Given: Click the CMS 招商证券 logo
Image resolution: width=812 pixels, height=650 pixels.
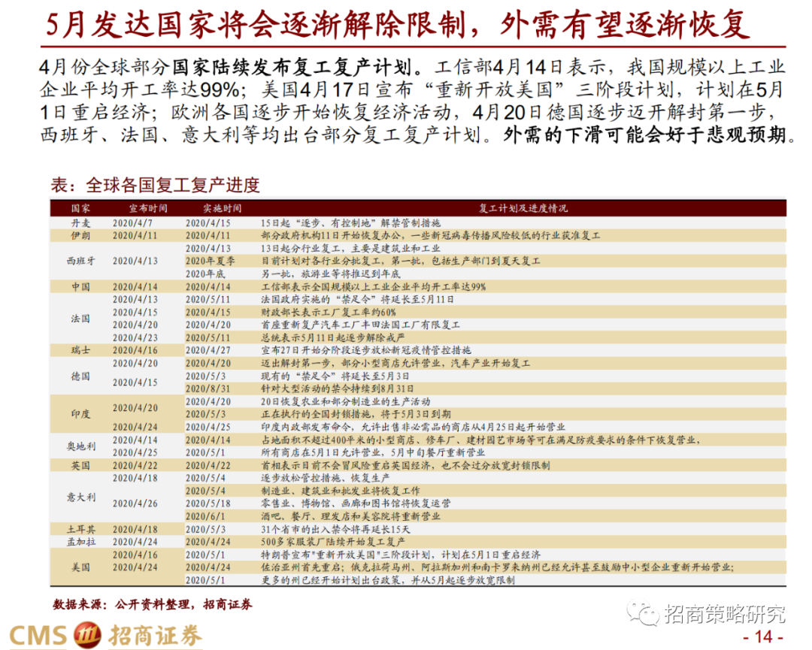Looking at the screenshot, I should (105, 635).
